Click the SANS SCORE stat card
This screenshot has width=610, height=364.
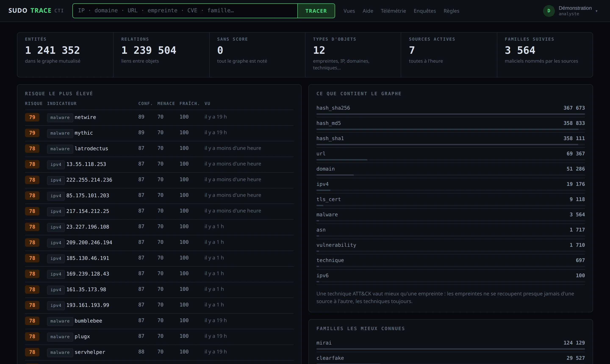point(257,55)
